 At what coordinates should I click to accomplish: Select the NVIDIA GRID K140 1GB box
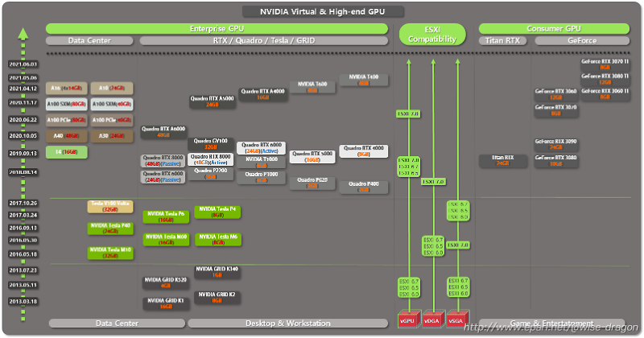[217, 272]
